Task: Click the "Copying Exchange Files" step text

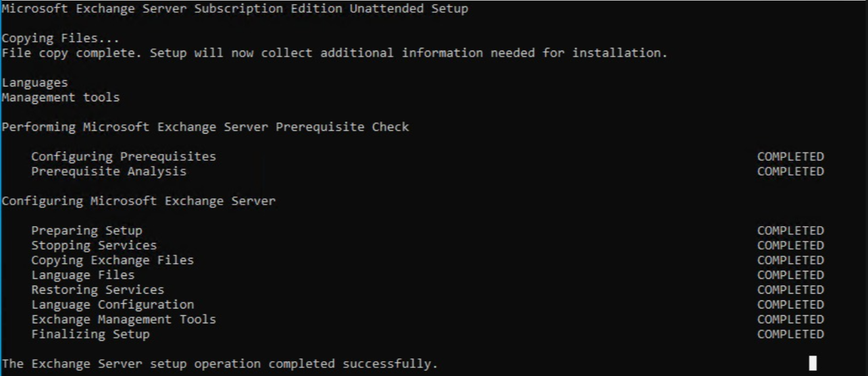Action: tap(112, 261)
